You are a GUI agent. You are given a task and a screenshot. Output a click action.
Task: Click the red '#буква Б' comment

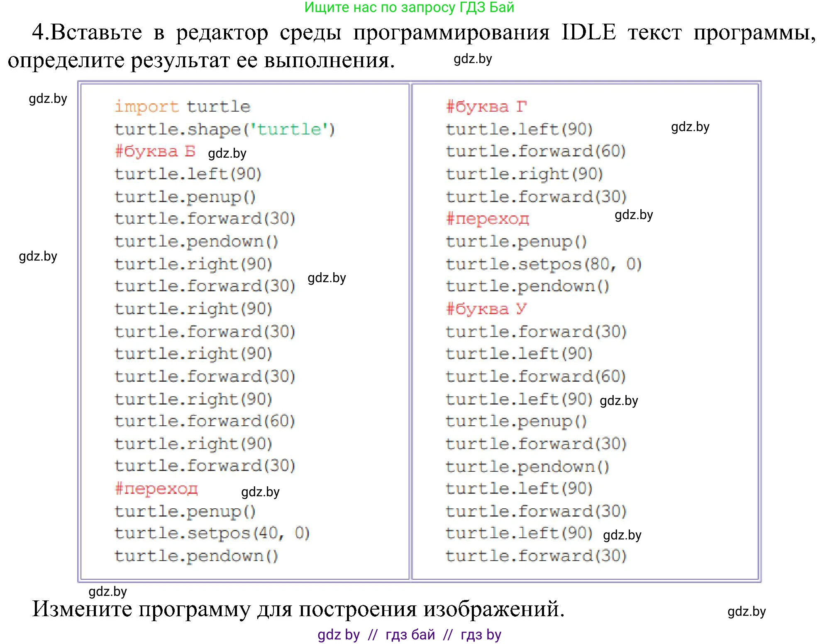(155, 151)
